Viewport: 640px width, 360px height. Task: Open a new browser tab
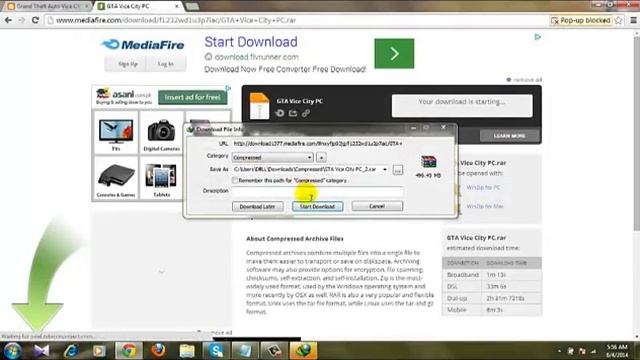(x=192, y=6)
